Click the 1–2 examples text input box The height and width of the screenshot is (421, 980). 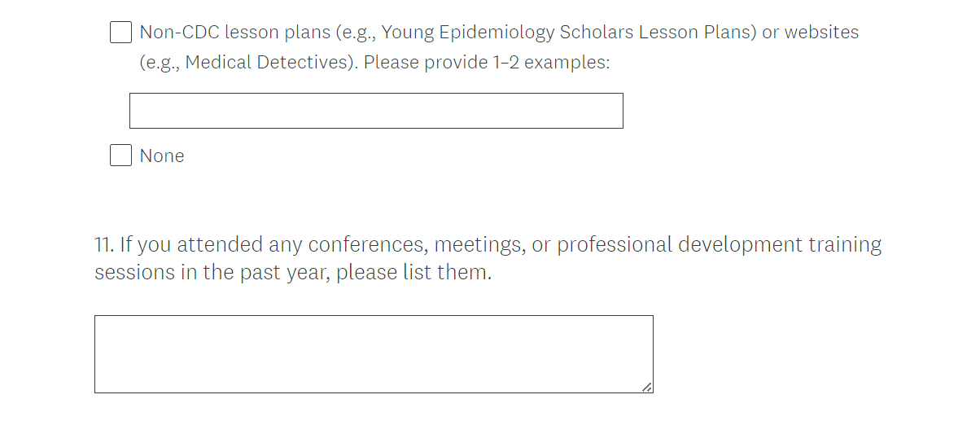tap(376, 111)
